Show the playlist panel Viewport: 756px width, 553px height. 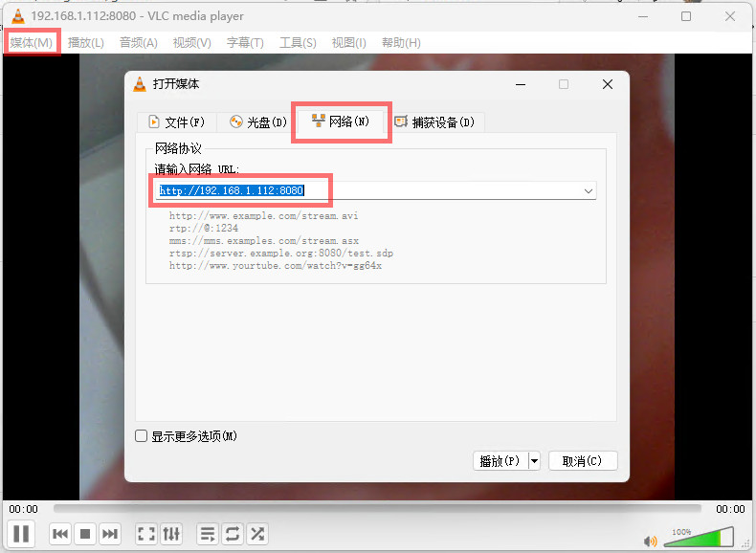tap(208, 534)
